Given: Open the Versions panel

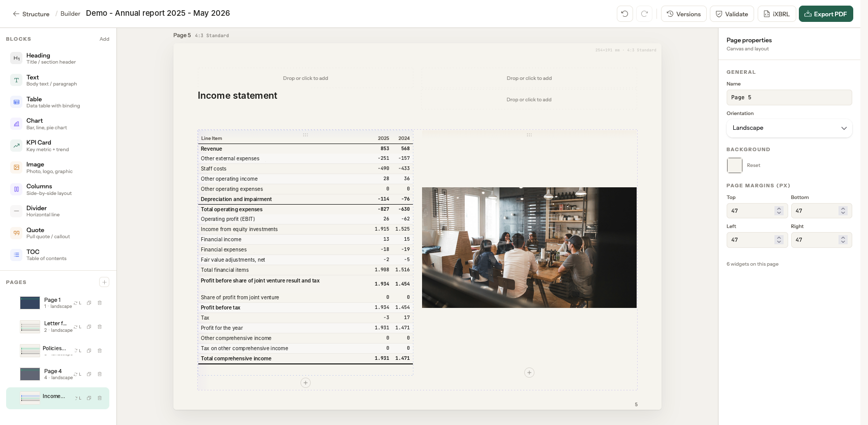Looking at the screenshot, I should point(684,14).
